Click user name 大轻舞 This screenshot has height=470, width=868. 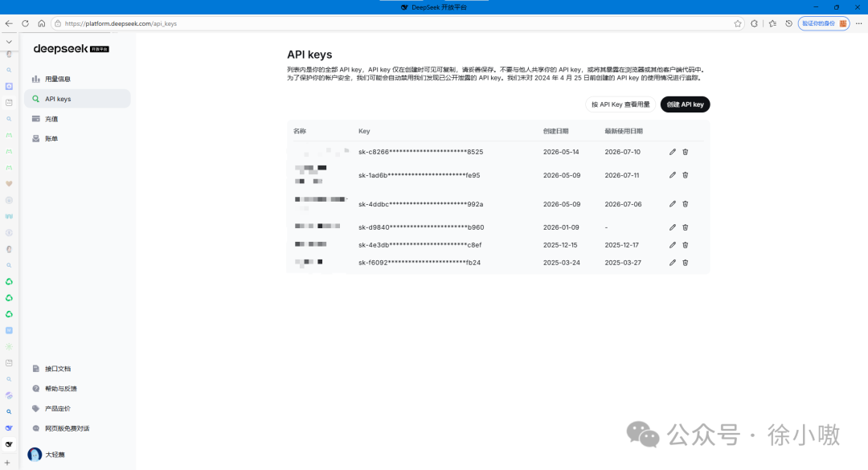coord(55,455)
